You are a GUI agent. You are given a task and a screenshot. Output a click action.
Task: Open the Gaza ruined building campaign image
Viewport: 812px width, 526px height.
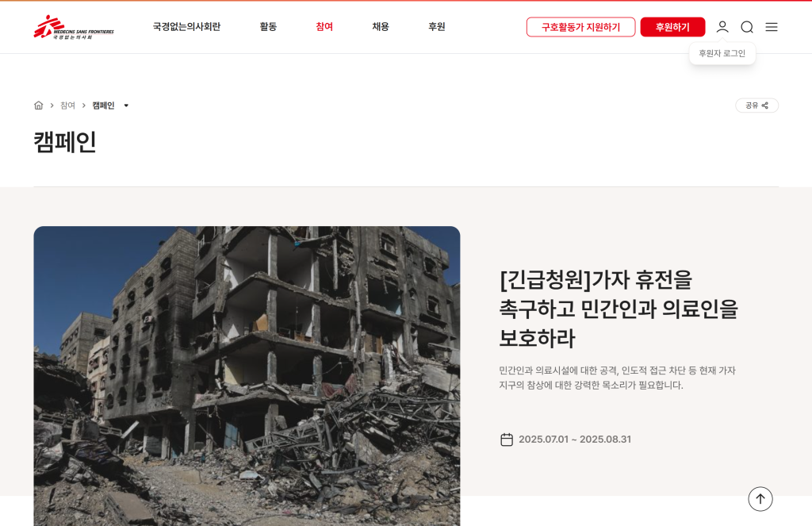coord(247,376)
